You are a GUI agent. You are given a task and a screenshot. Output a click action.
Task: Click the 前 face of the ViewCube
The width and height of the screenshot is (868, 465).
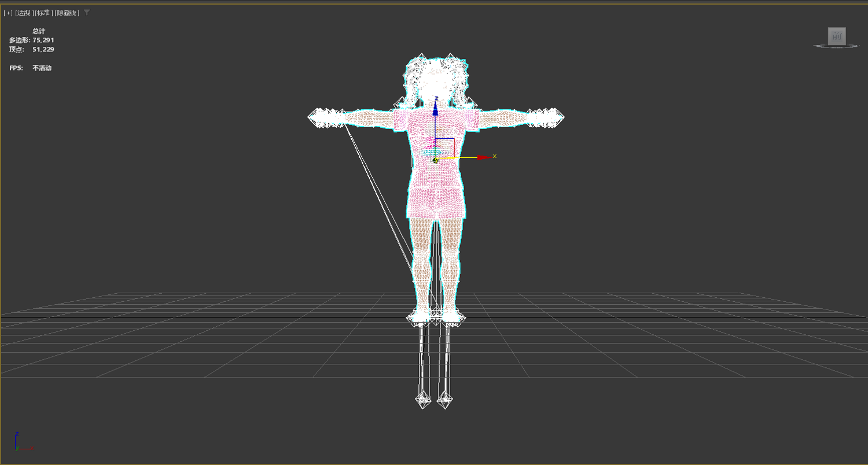coord(837,36)
